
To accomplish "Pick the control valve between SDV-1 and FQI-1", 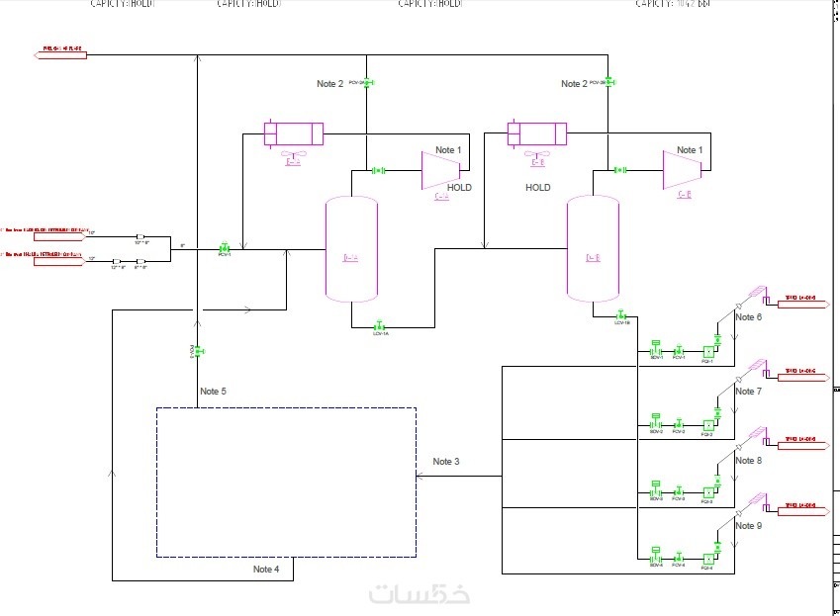I will tap(679, 351).
